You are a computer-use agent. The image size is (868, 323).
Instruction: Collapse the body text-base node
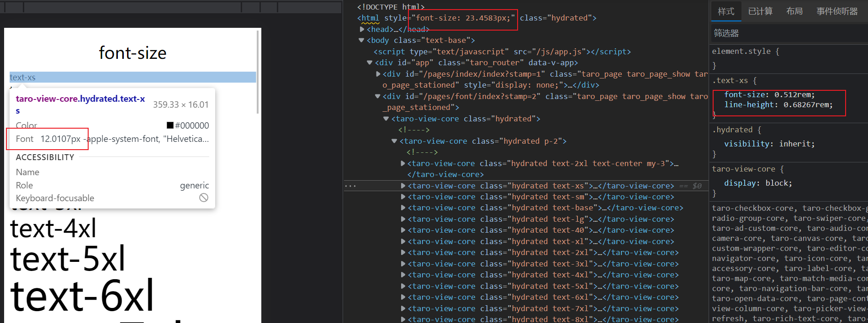361,40
